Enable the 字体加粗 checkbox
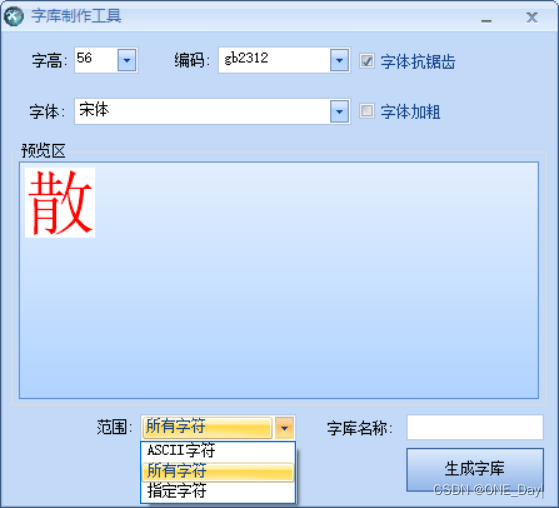The height and width of the screenshot is (508, 559). tap(367, 111)
